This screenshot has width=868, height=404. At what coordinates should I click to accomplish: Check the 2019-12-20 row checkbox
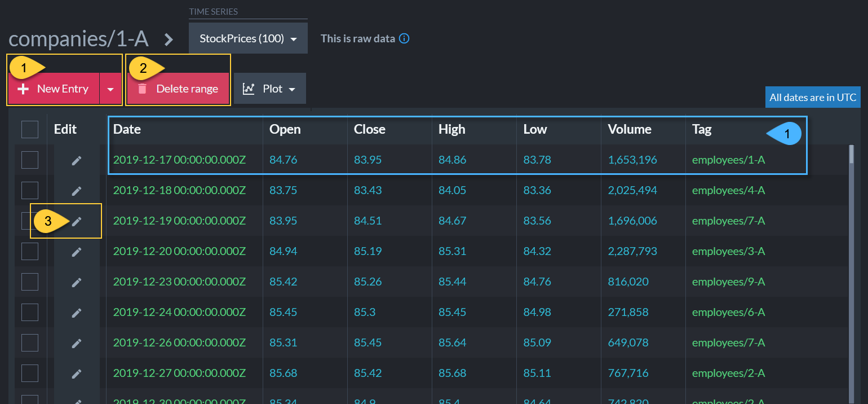[30, 251]
